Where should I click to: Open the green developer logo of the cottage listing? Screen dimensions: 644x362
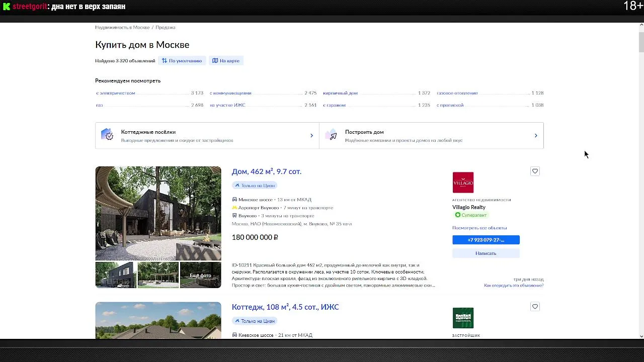pos(463,318)
